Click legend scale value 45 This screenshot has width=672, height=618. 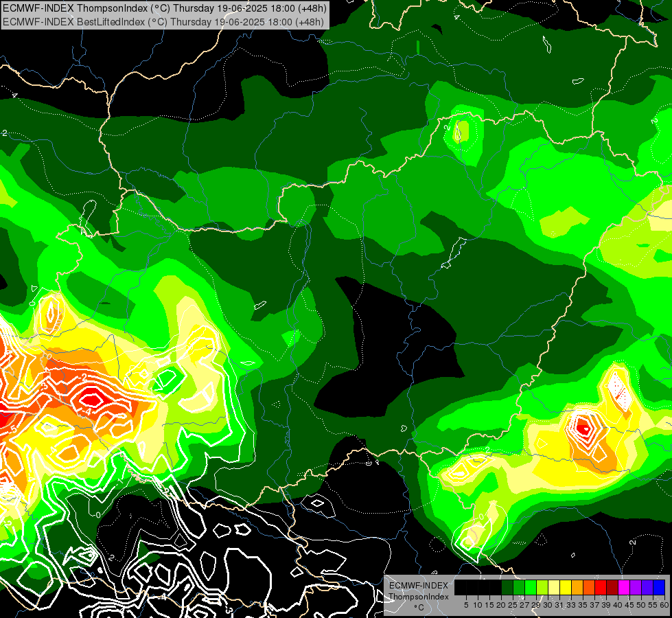pyautogui.click(x=629, y=605)
